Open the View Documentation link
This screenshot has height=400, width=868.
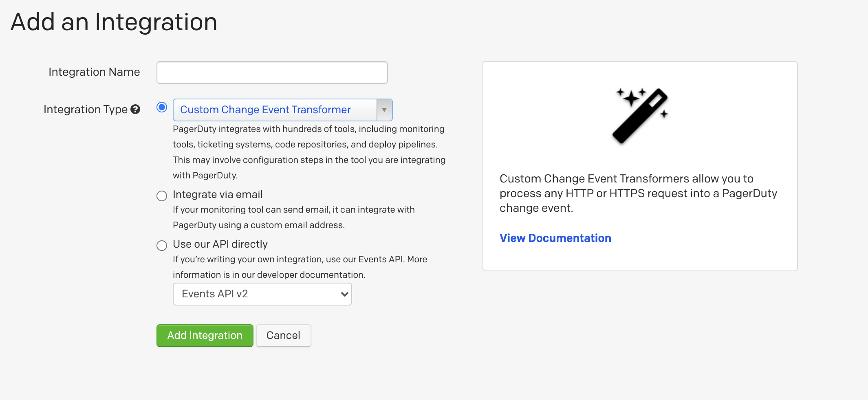coord(555,238)
